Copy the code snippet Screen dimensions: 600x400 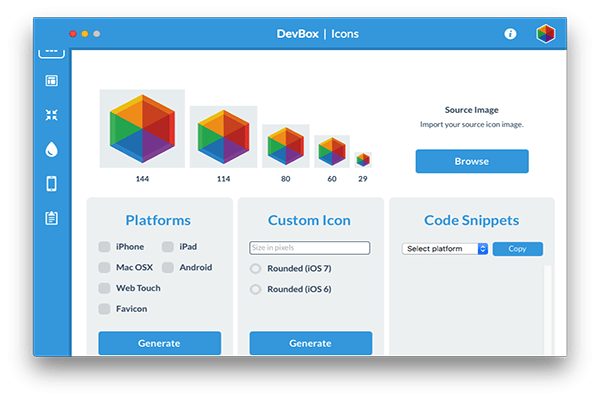[518, 249]
